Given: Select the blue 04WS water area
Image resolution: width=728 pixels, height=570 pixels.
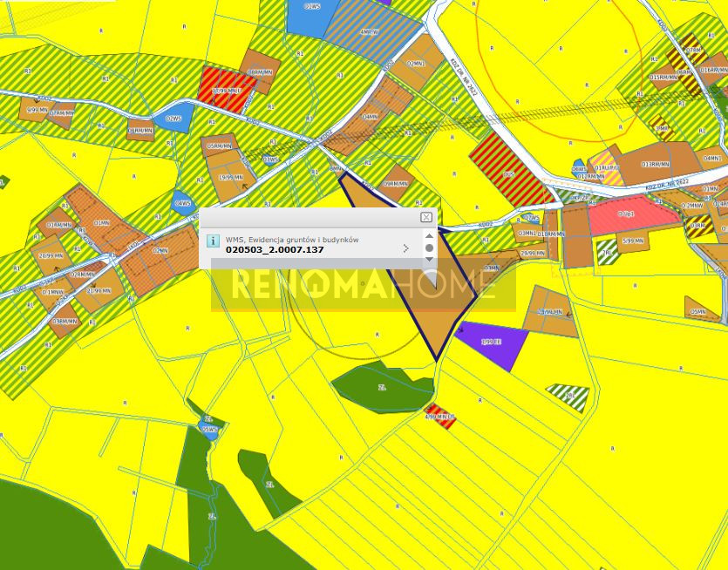Looking at the screenshot, I should [x=183, y=202].
